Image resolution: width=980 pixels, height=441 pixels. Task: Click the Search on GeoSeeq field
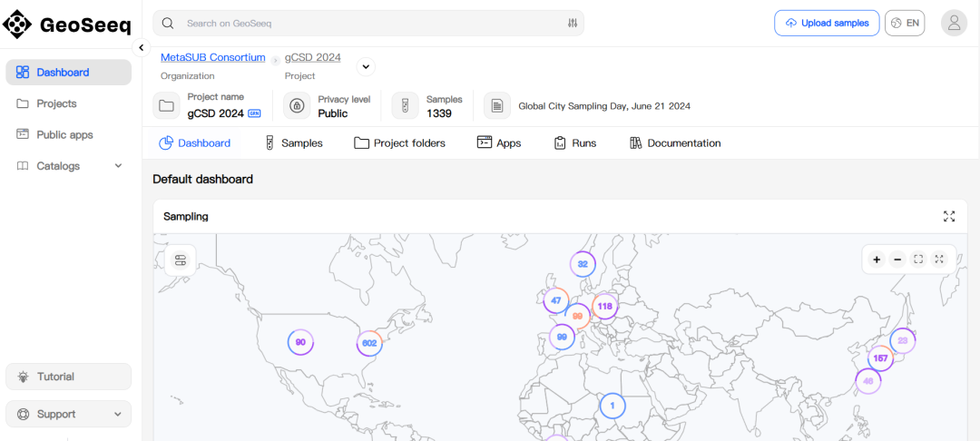tap(363, 24)
